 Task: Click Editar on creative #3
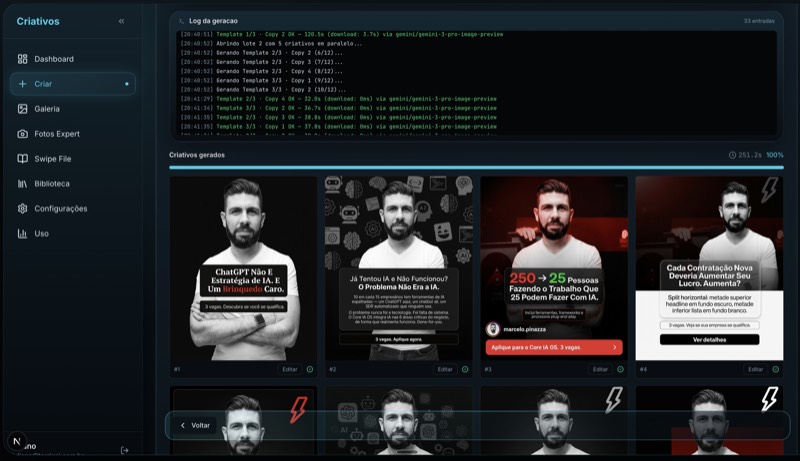point(600,369)
